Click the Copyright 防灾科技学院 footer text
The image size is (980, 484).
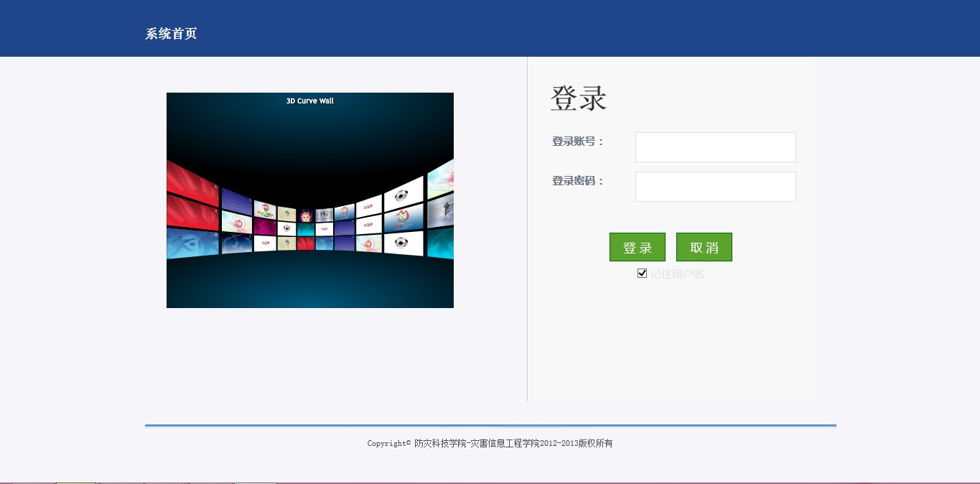(490, 444)
